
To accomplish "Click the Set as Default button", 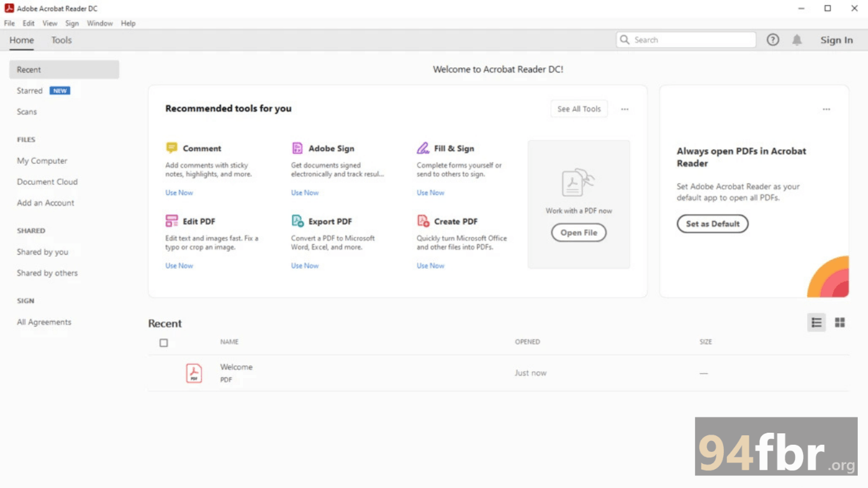I will tap(712, 224).
